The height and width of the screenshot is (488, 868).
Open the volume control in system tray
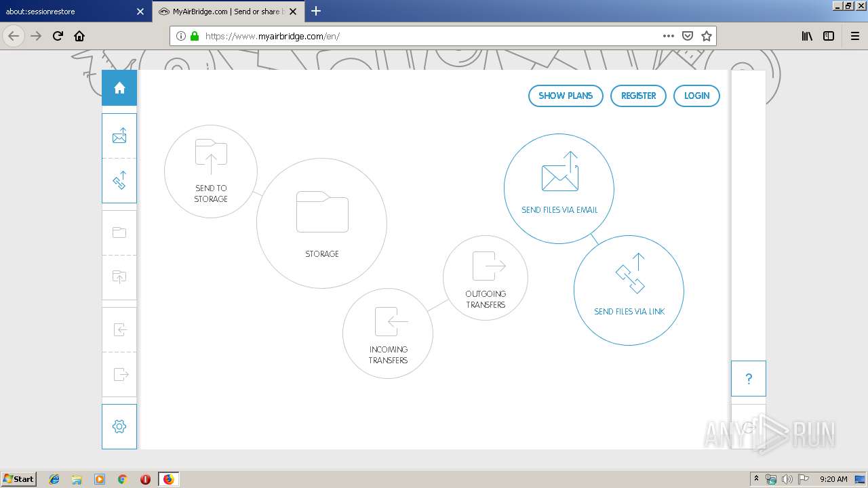pos(787,479)
